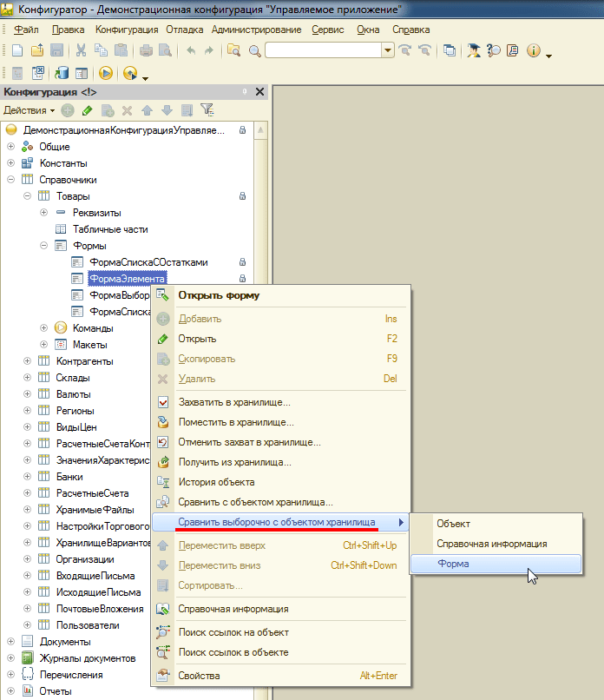The height and width of the screenshot is (700, 604).
Task: Open the Конфигурация menu
Action: 127,30
